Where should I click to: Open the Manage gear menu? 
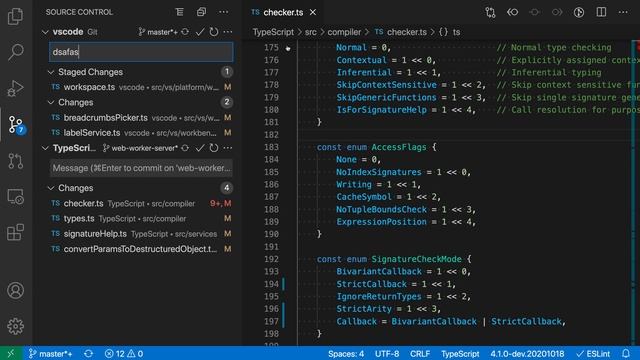pos(15,326)
